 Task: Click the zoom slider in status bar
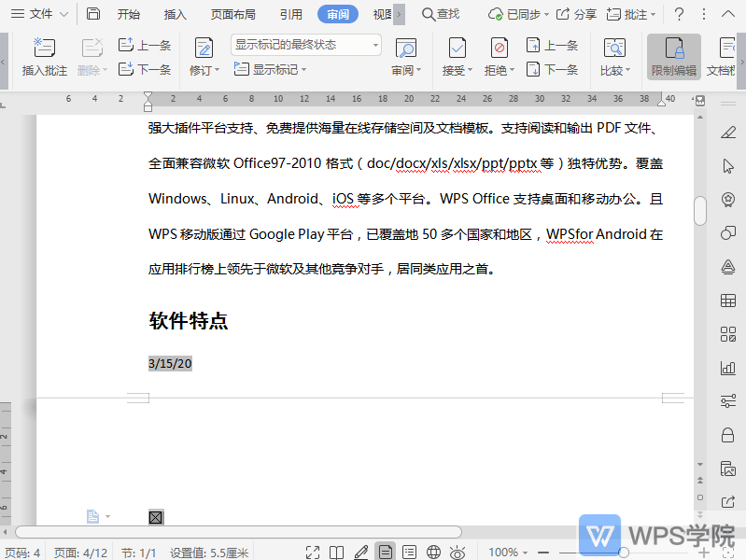(624, 553)
